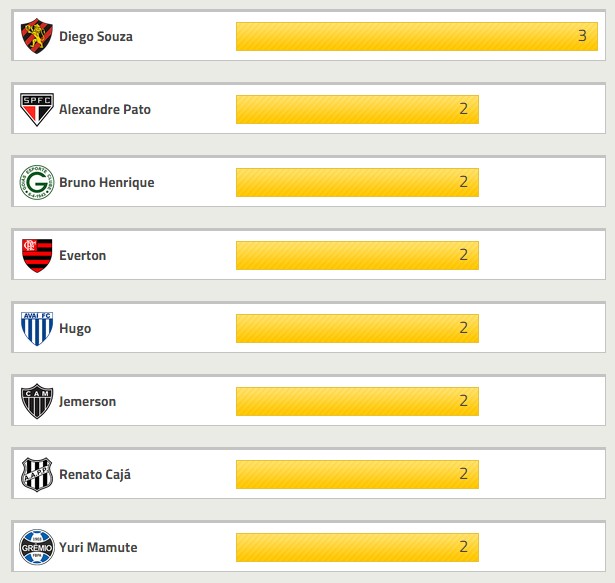Select the Jemerson player name
The height and width of the screenshot is (583, 615).
[88, 402]
